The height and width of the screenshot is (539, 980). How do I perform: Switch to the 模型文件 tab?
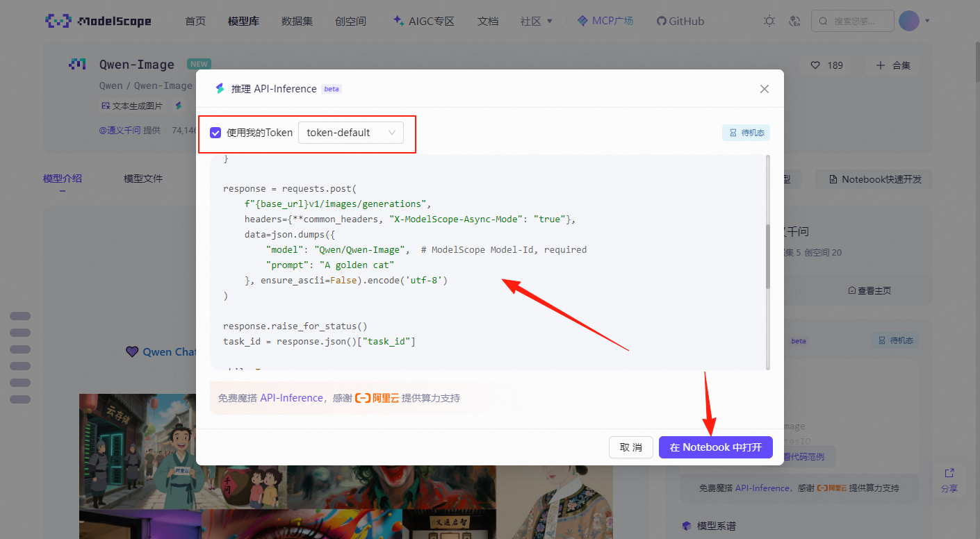pos(143,179)
